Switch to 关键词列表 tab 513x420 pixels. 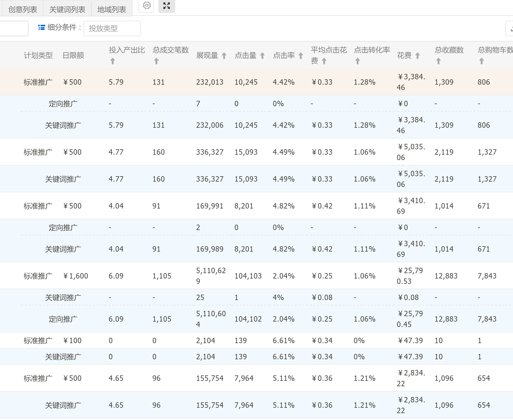(x=67, y=10)
